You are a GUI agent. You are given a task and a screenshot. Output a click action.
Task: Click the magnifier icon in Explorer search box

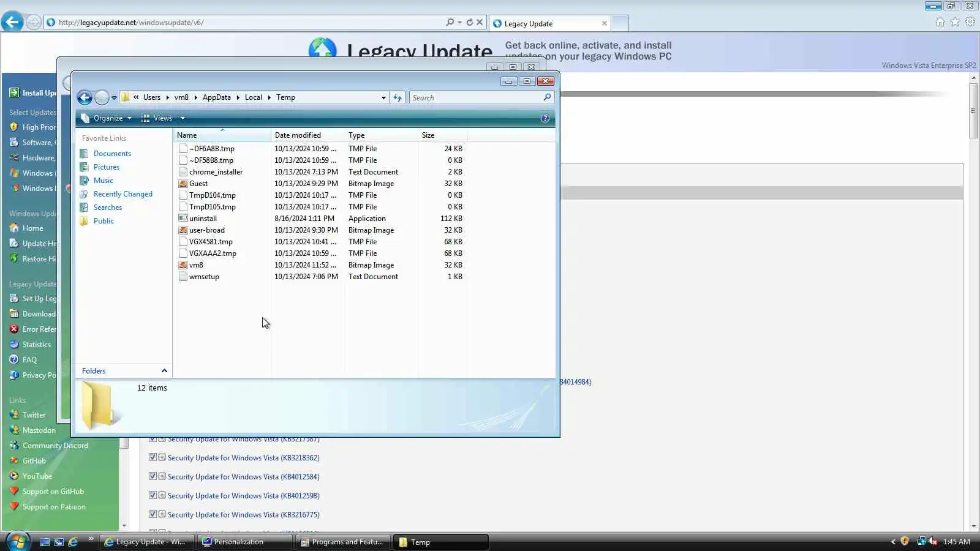click(x=547, y=97)
